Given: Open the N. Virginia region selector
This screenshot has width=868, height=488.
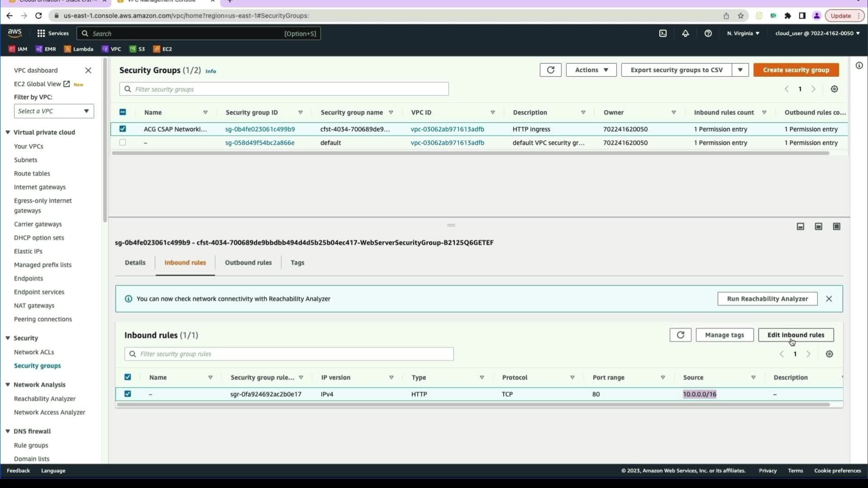Looking at the screenshot, I should click(x=743, y=33).
